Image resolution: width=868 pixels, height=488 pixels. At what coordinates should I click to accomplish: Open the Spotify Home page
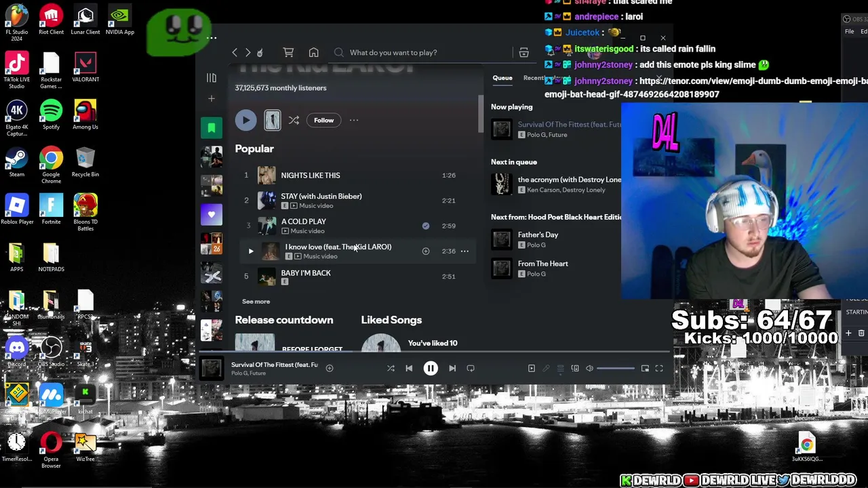click(313, 52)
